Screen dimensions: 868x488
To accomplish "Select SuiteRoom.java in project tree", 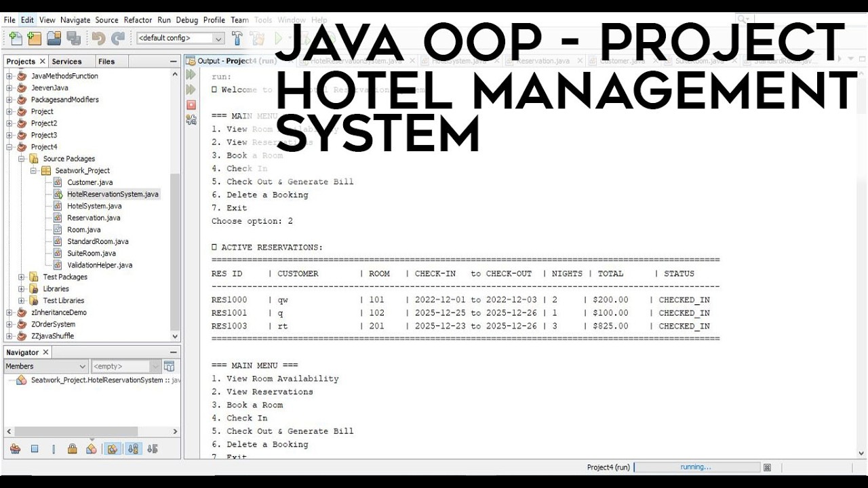I will click(91, 253).
